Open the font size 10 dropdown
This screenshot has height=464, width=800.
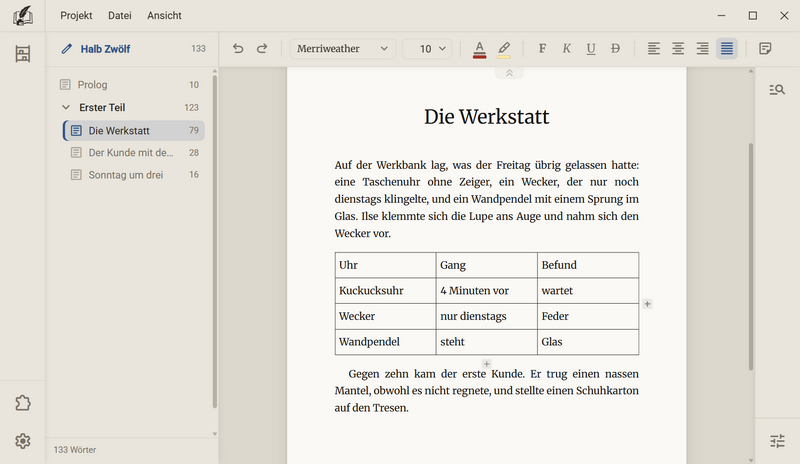click(x=427, y=48)
